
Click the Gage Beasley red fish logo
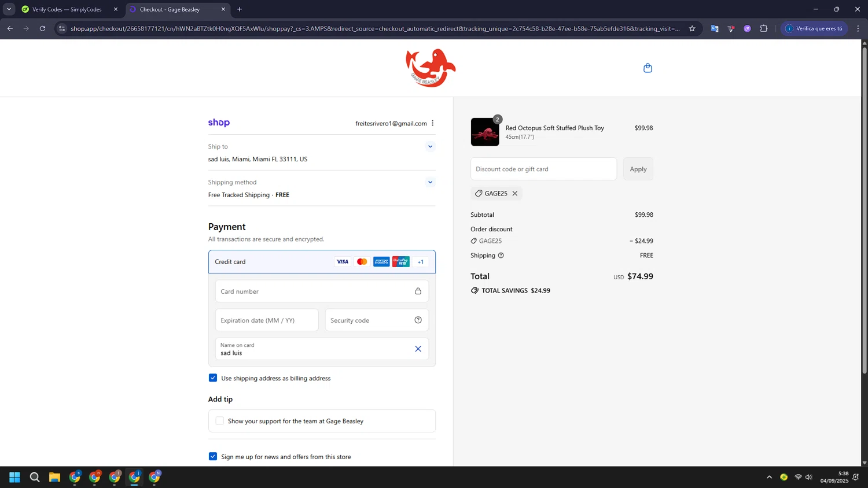431,68
